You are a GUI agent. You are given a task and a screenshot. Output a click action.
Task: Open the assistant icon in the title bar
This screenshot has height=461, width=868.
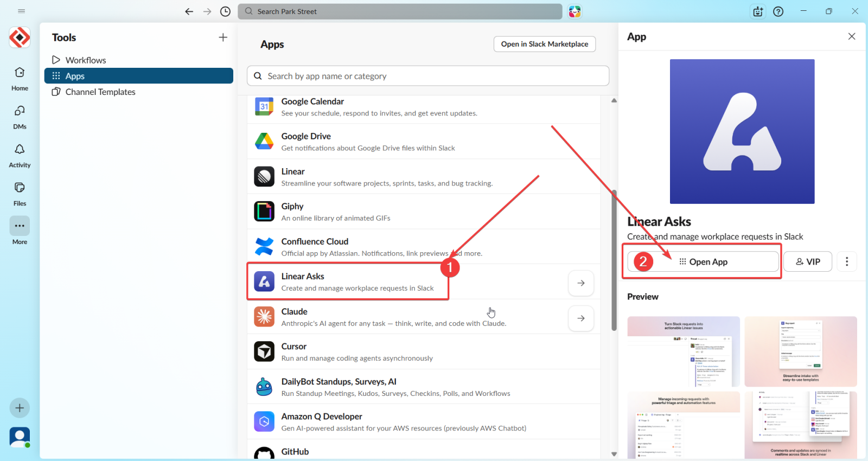click(x=758, y=11)
